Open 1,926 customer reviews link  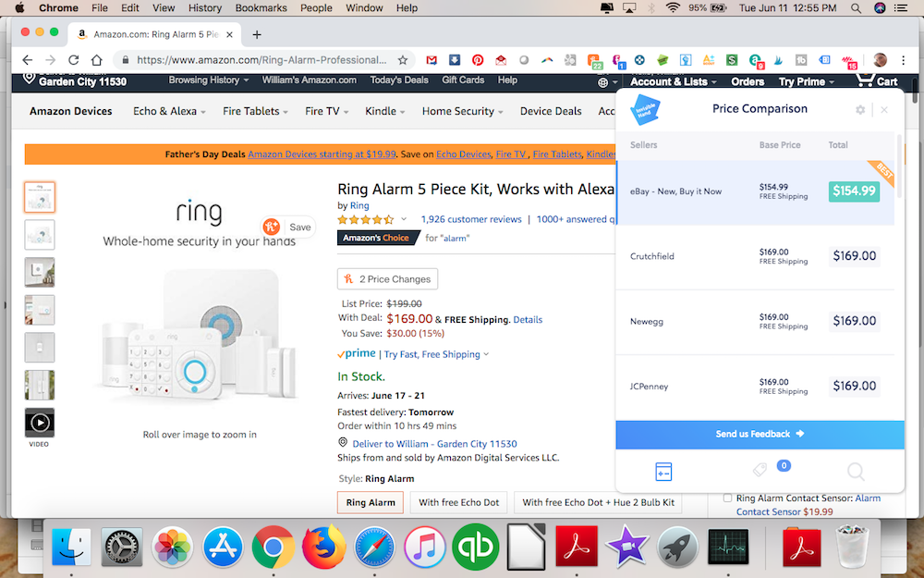(471, 219)
